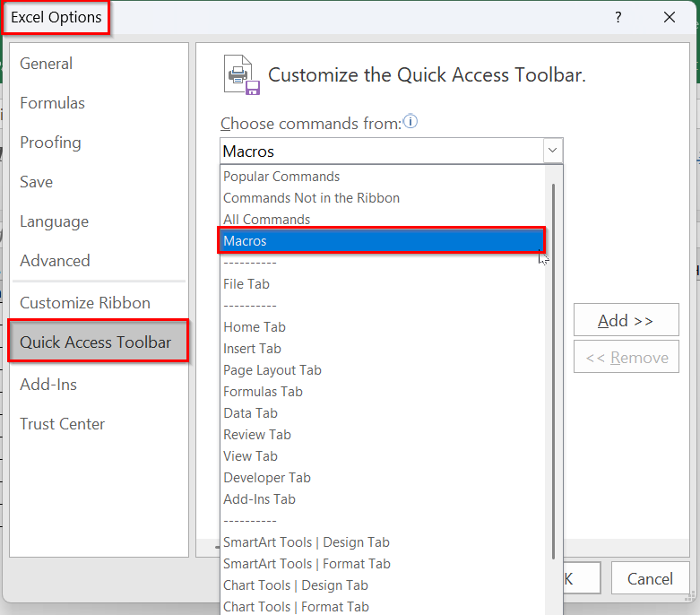
Task: Close the Excel Options dialog
Action: tap(670, 17)
